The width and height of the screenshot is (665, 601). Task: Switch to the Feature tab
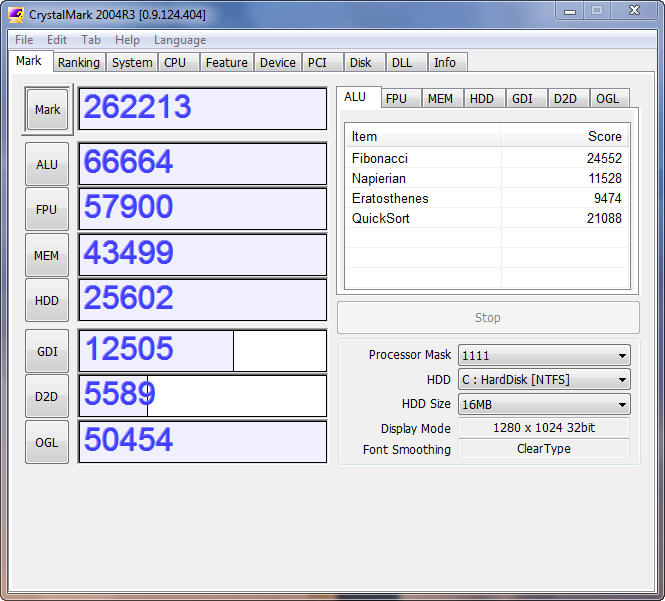coord(226,62)
